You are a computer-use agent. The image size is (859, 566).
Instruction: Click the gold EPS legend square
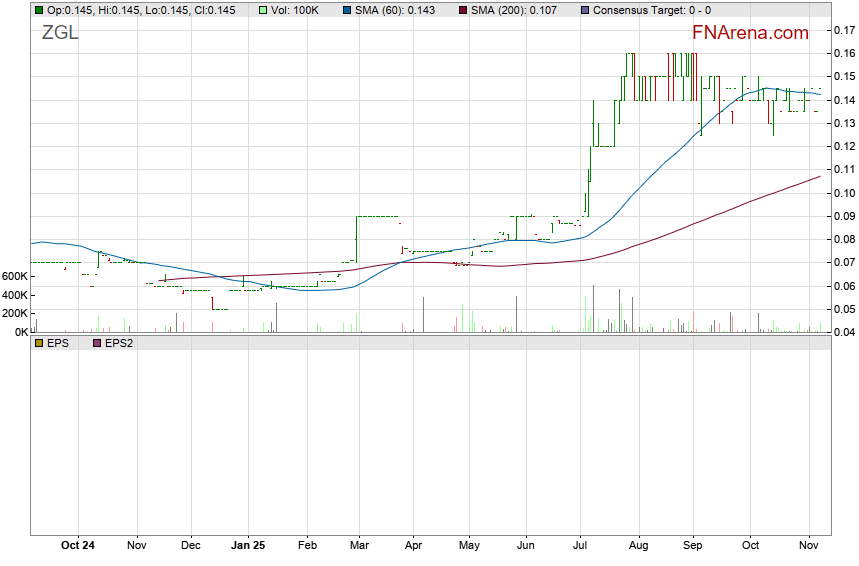click(x=39, y=343)
